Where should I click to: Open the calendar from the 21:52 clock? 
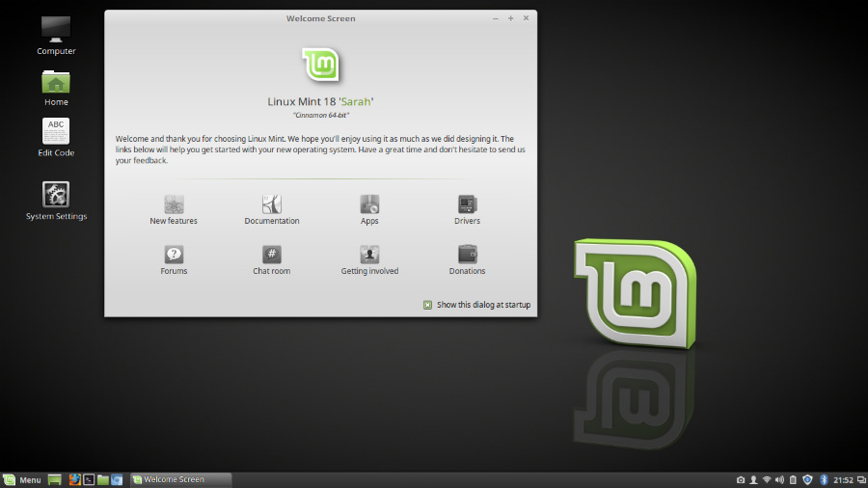[843, 479]
